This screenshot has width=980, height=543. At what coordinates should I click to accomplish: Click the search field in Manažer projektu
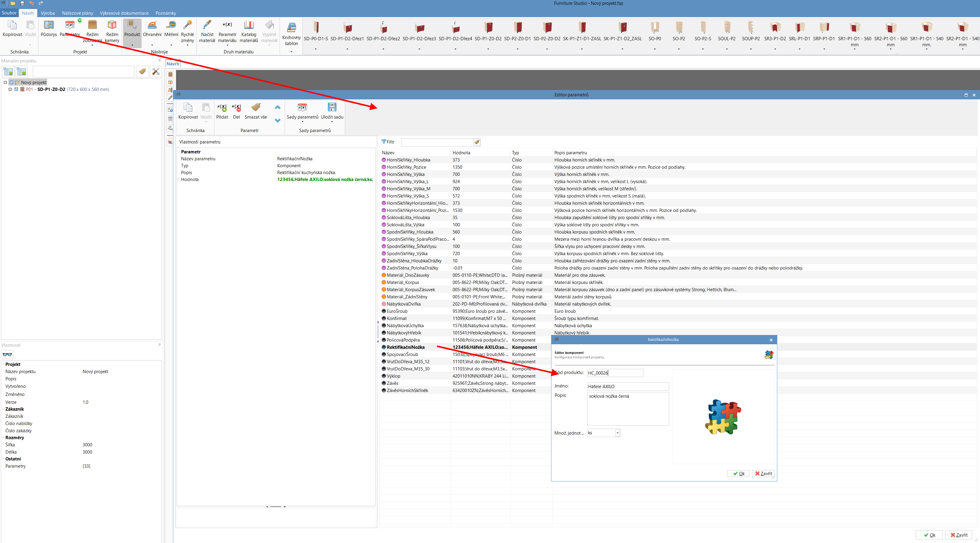click(83, 71)
